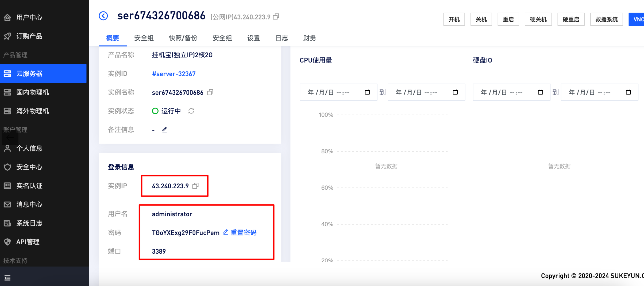Refresh the instance running status

tap(191, 111)
